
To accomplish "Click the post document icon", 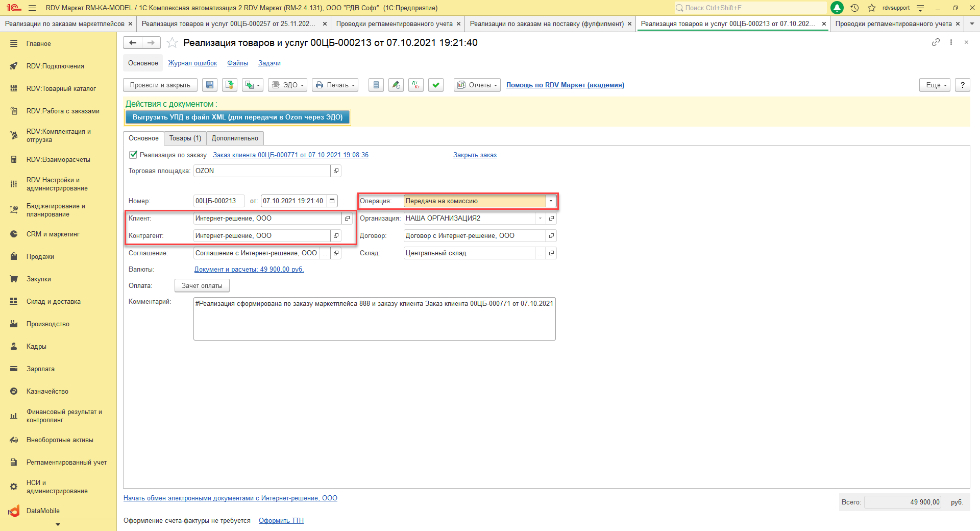I will pos(230,85).
